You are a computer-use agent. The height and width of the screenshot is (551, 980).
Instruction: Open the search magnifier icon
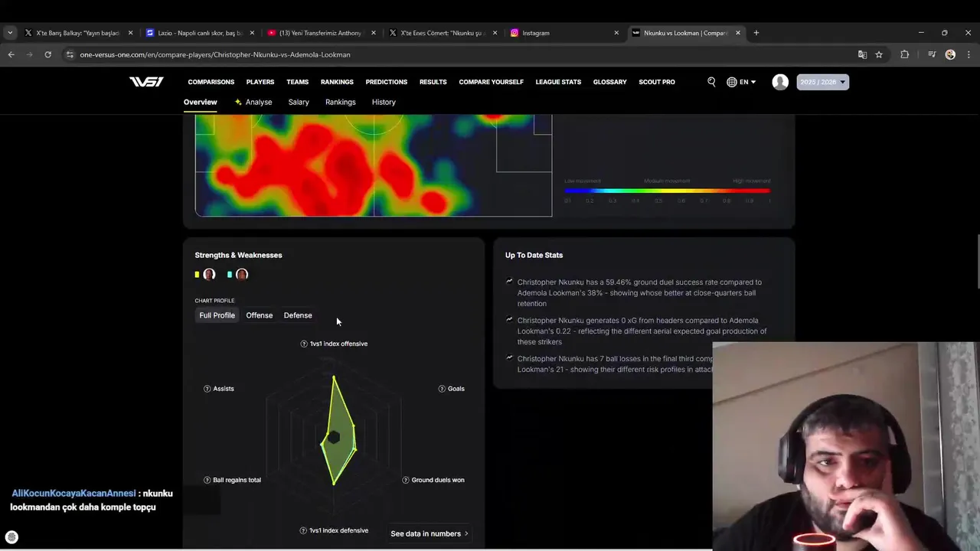[x=711, y=82]
